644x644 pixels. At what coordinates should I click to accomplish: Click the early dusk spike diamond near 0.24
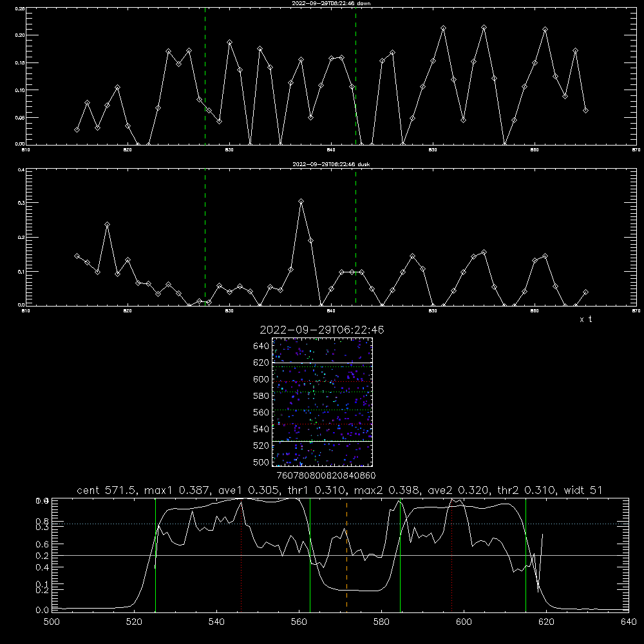[x=107, y=225]
